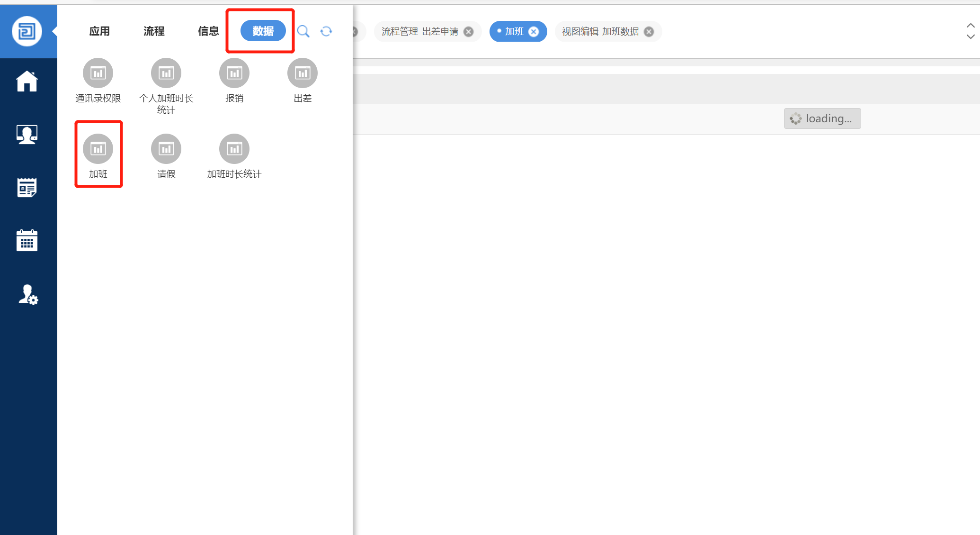
Task: Click the refresh icon beside search
Action: tap(326, 31)
